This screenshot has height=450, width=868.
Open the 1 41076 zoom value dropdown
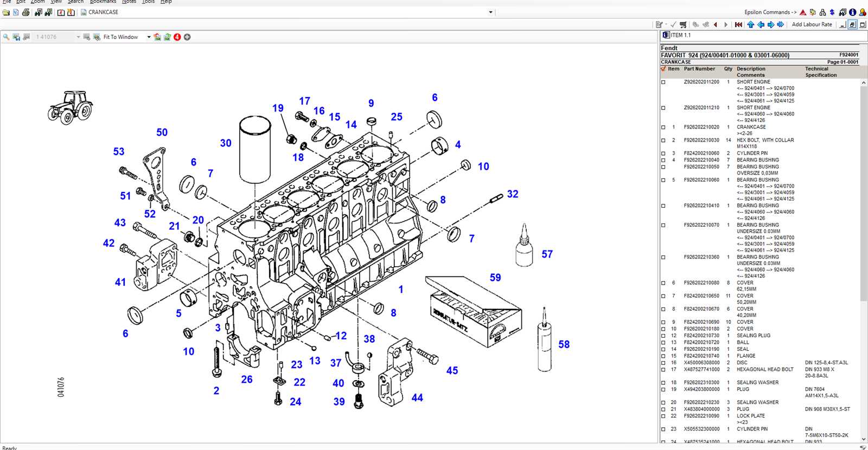(78, 37)
